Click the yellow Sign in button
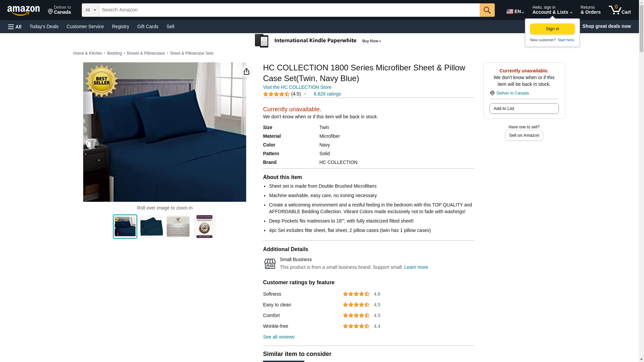644x362 pixels. (552, 29)
